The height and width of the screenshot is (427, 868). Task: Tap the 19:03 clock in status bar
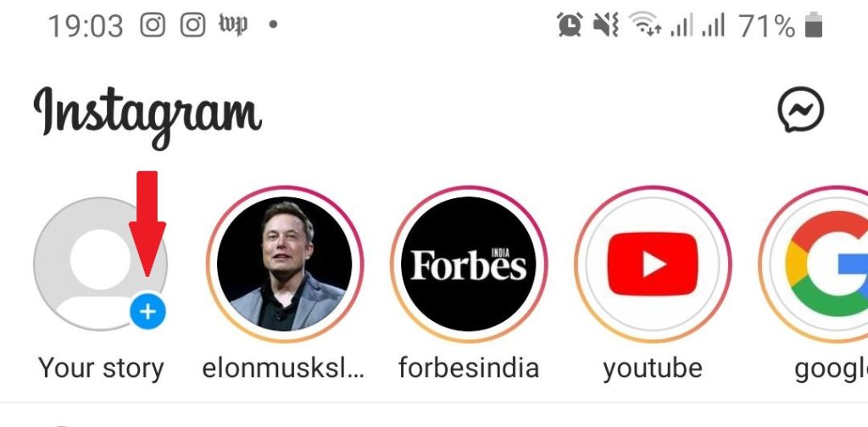pyautogui.click(x=86, y=26)
